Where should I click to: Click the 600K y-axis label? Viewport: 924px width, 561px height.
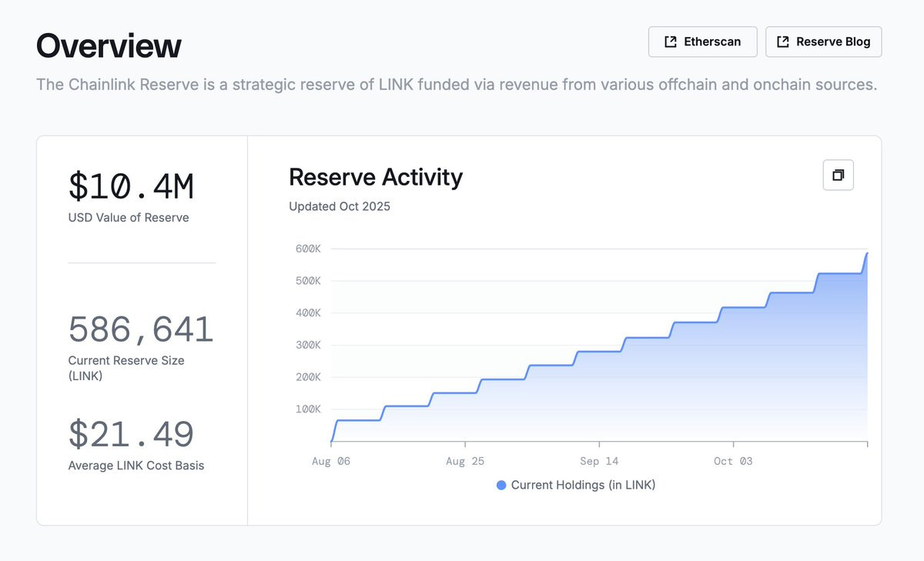click(308, 249)
